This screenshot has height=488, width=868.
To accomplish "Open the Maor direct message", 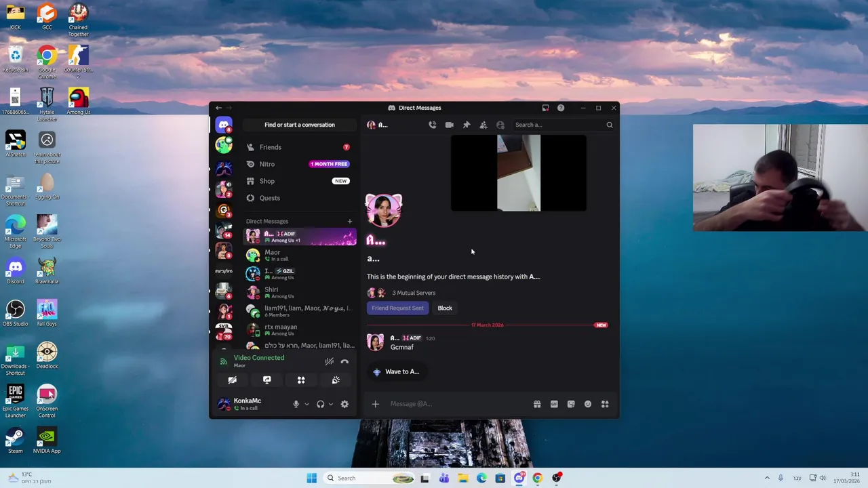I will (300, 255).
